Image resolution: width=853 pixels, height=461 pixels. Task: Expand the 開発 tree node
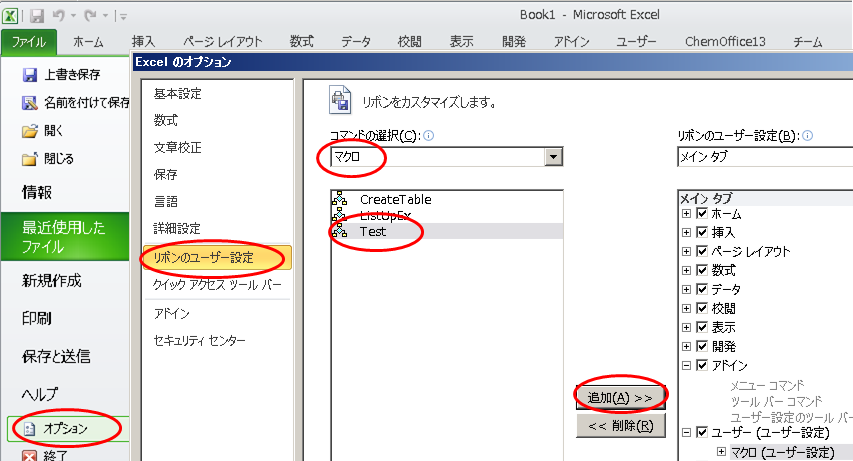[687, 347]
